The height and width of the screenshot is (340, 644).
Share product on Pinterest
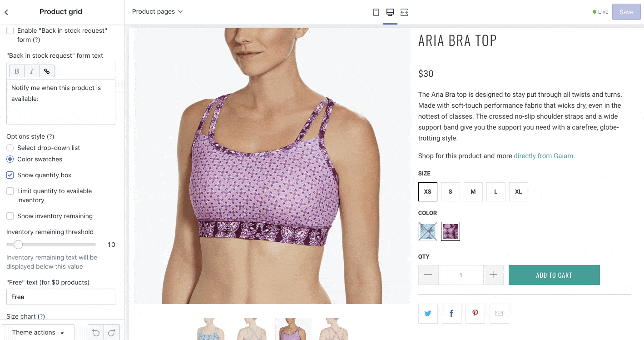tap(475, 314)
